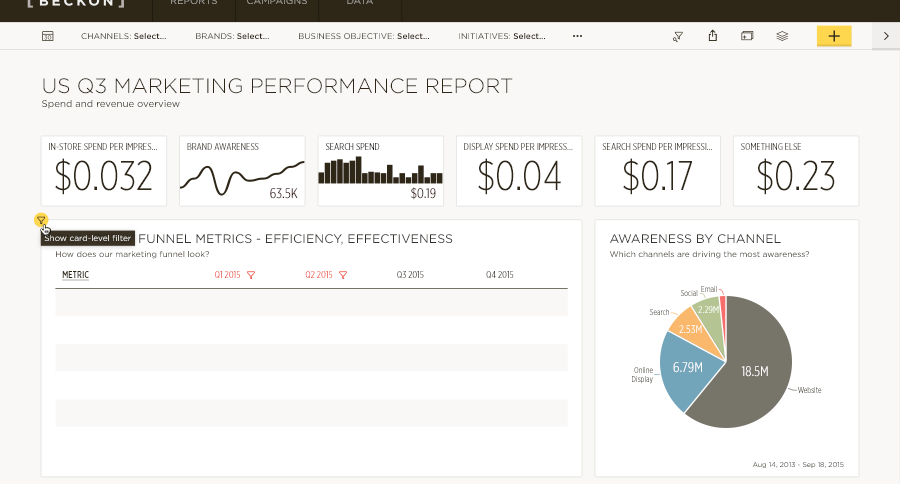Click the Online Display pie label
This screenshot has height=484, width=900.
[x=643, y=375]
